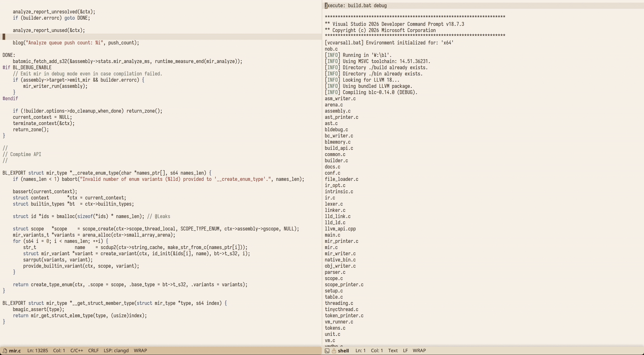The height and width of the screenshot is (355, 644).
Task: Click the Ln: 13285 line indicator
Action: pyautogui.click(x=38, y=350)
